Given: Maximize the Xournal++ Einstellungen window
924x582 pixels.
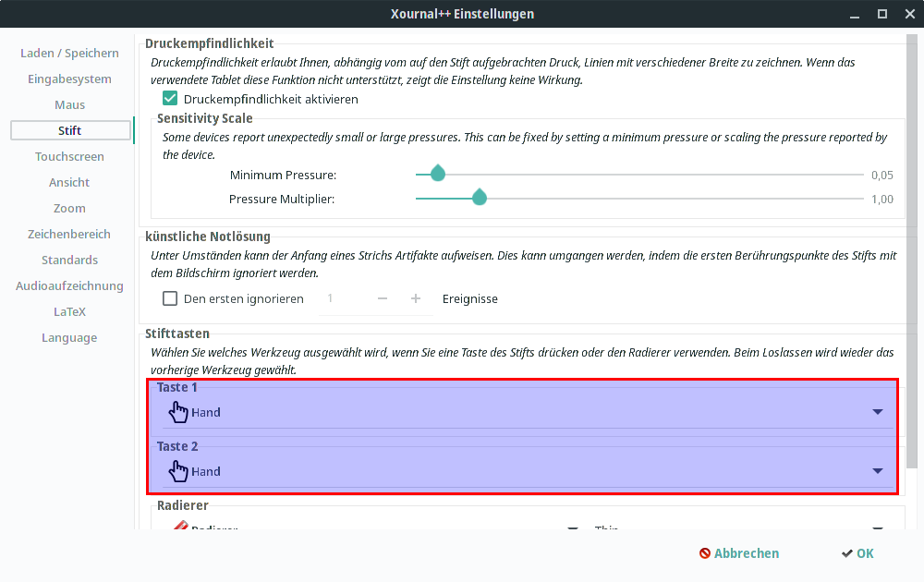Looking at the screenshot, I should click(882, 14).
